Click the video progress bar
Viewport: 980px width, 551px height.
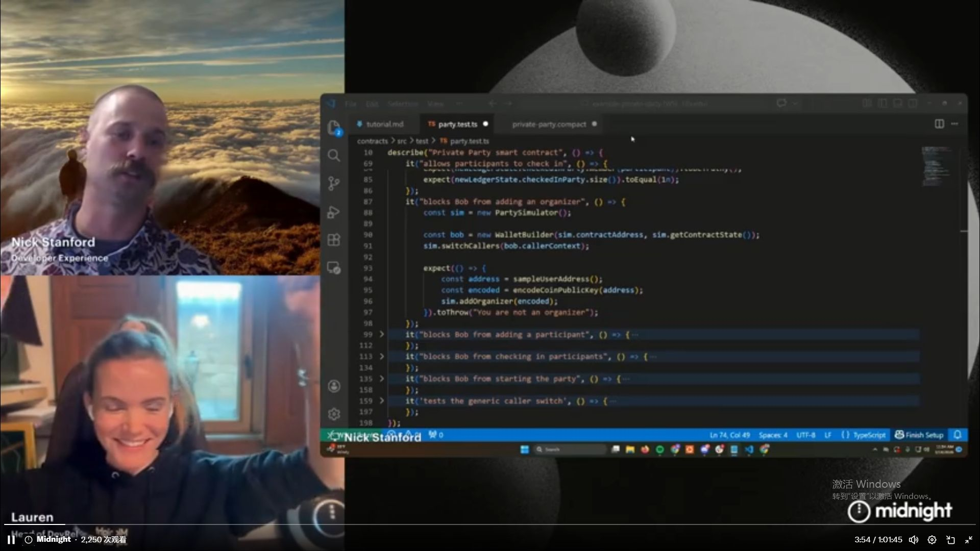490,524
